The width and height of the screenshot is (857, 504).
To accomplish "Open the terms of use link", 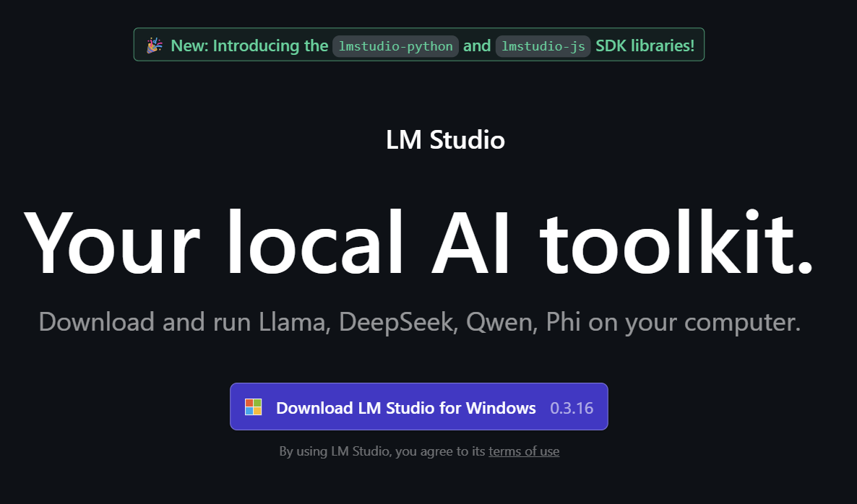I will coord(524,451).
